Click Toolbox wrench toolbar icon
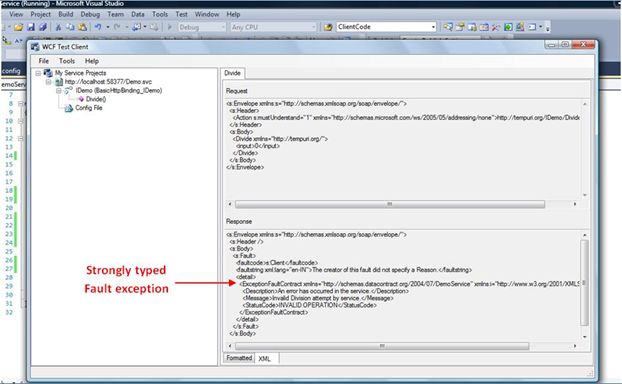The width and height of the screenshot is (622, 384). tap(496, 27)
